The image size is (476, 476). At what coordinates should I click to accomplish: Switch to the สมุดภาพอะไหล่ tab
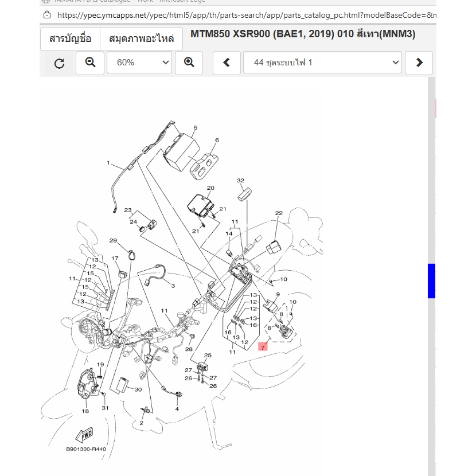coord(142,39)
